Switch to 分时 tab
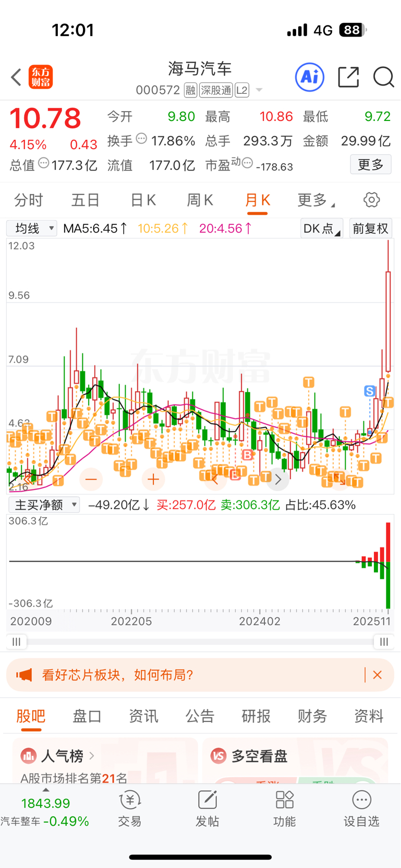The image size is (401, 868). [29, 200]
